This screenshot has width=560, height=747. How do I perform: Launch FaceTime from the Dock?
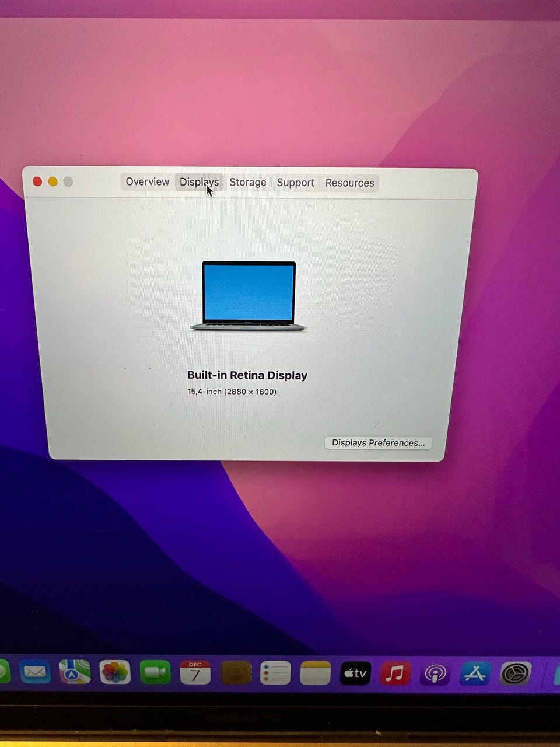tap(155, 672)
